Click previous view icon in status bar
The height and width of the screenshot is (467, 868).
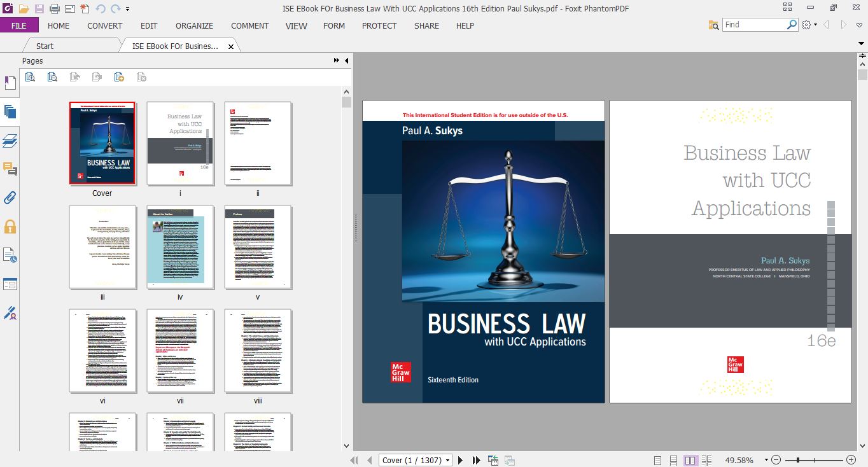pyautogui.click(x=493, y=460)
